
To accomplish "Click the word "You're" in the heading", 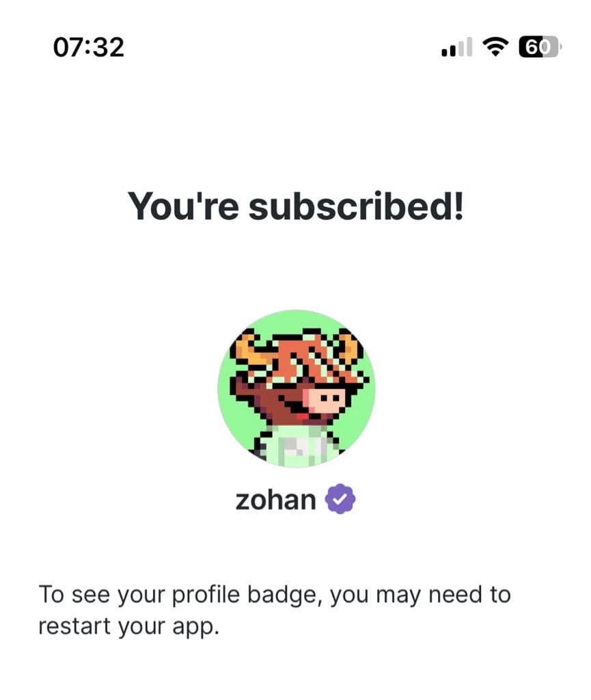I will (182, 204).
